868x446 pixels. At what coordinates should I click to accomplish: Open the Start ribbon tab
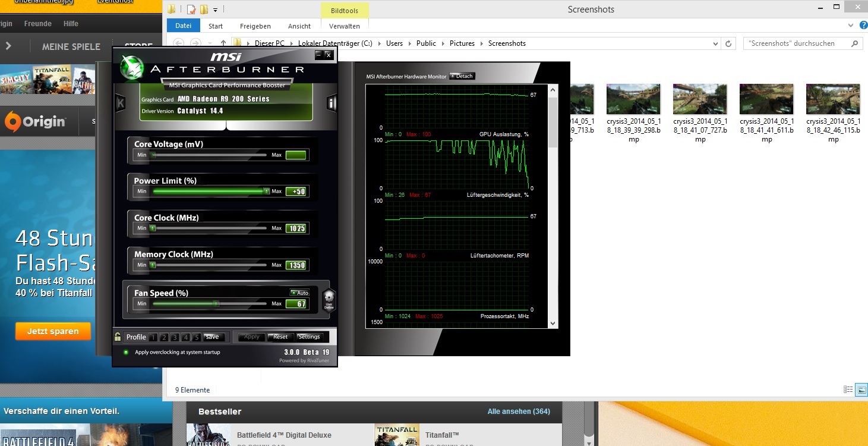[x=216, y=26]
